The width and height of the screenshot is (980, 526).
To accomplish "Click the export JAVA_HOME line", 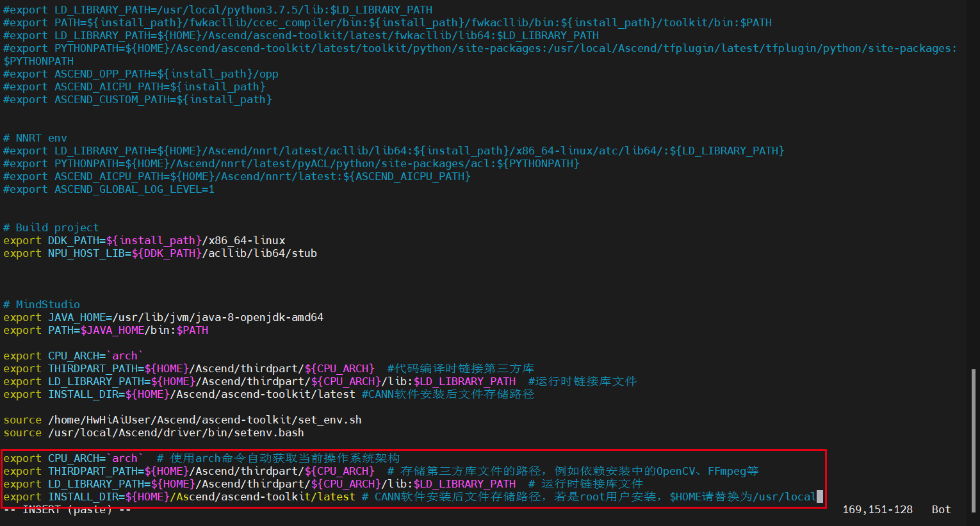I will point(163,317).
